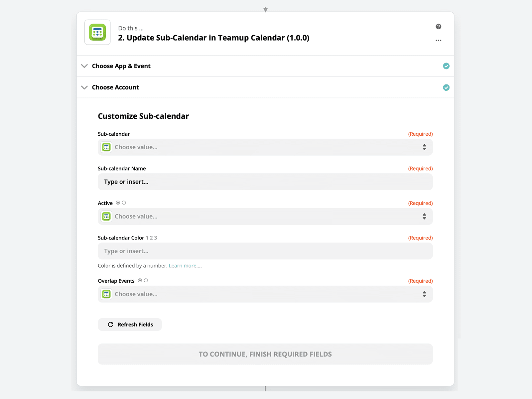The height and width of the screenshot is (399, 532).
Task: Click To Continue, Finish Required Fields button
Action: 265,354
